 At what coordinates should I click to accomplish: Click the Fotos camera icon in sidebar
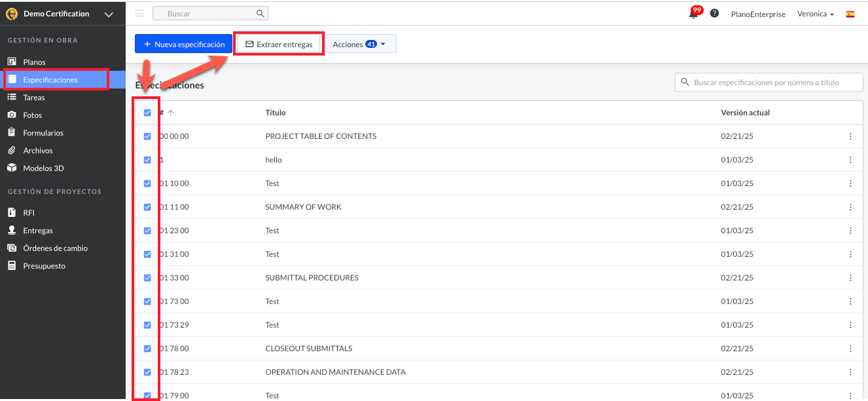click(12, 115)
